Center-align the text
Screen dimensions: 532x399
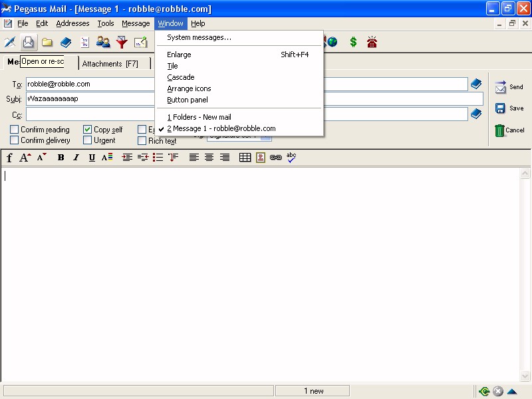click(x=209, y=158)
